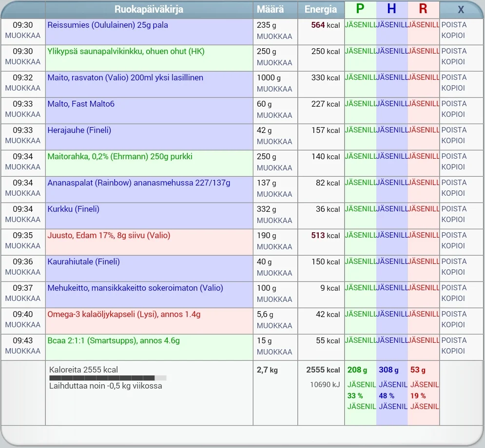Viewport: 485px width, 448px height.
Task: Open JÄSENIL 33 % protein summary
Action: (x=361, y=395)
